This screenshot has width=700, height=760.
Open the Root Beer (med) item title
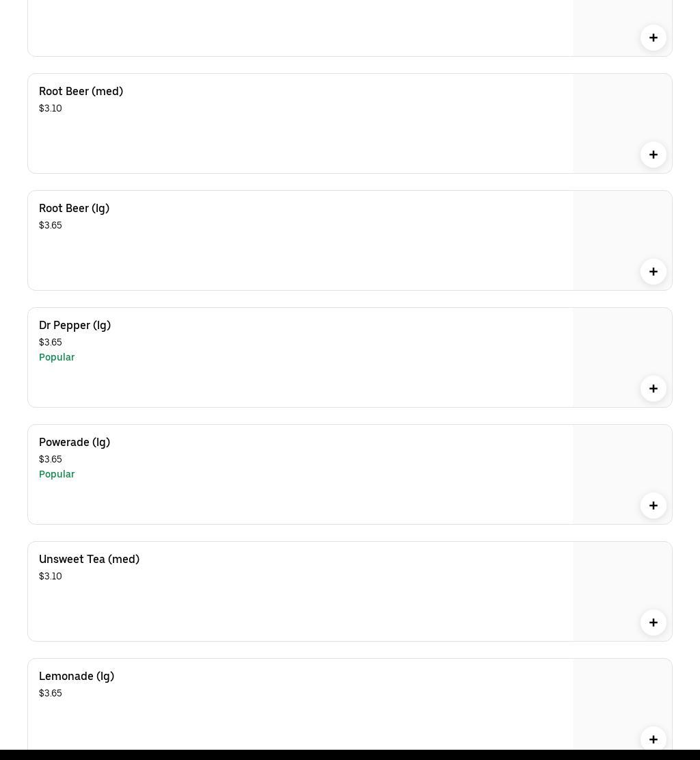click(x=81, y=91)
